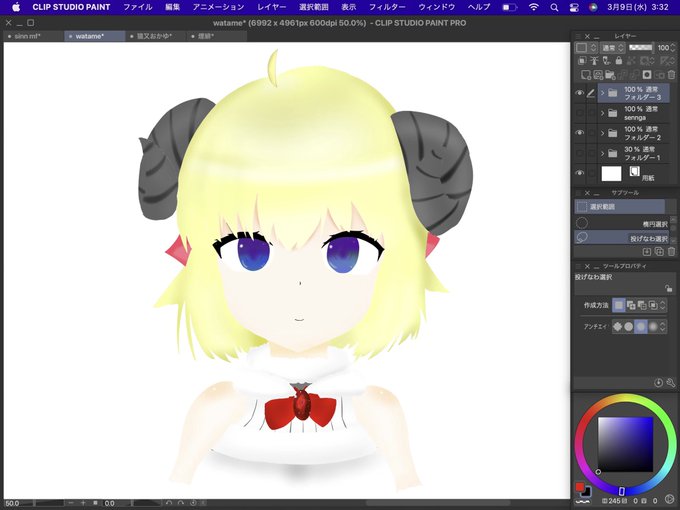Click the paper layer icon next to 用紙

(x=634, y=171)
